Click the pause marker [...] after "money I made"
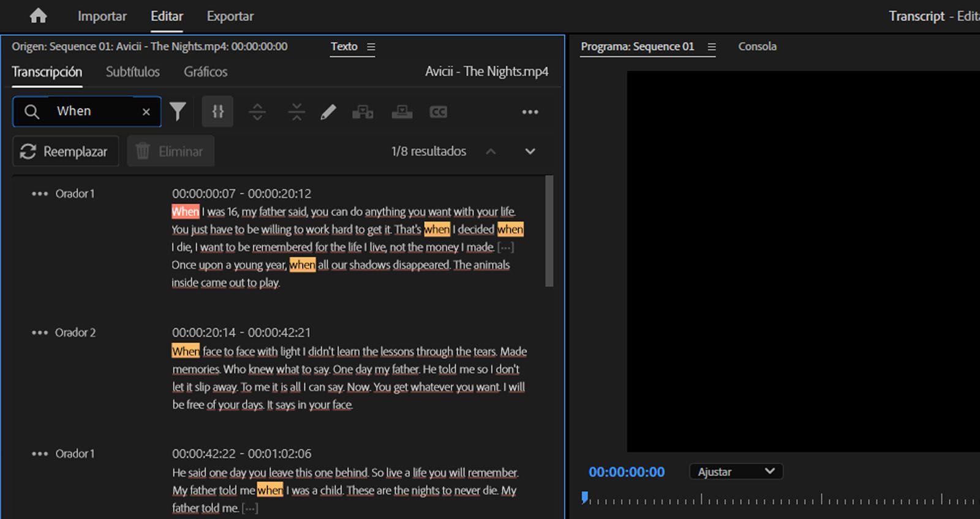The width and height of the screenshot is (980, 519). click(505, 248)
